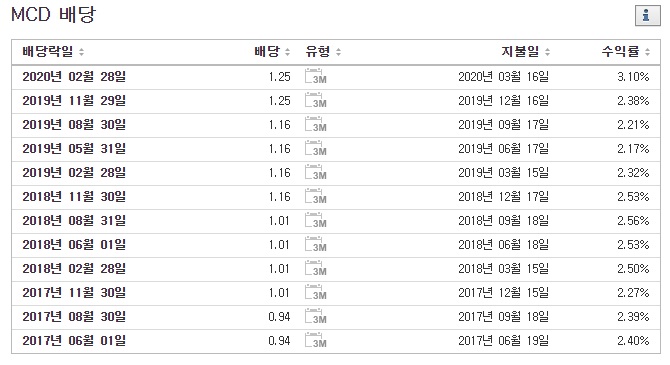Click payment date 2020년 03월 16일
The width and height of the screenshot is (670, 365).
point(503,77)
